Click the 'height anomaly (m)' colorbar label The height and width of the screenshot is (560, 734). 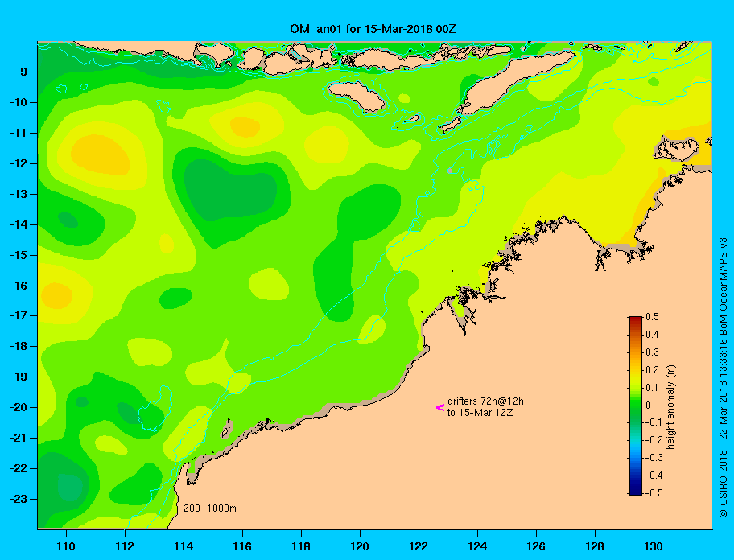pos(670,406)
